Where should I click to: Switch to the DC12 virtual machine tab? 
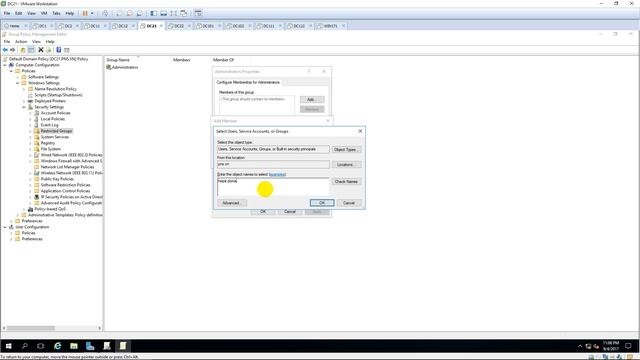pyautogui.click(x=123, y=26)
